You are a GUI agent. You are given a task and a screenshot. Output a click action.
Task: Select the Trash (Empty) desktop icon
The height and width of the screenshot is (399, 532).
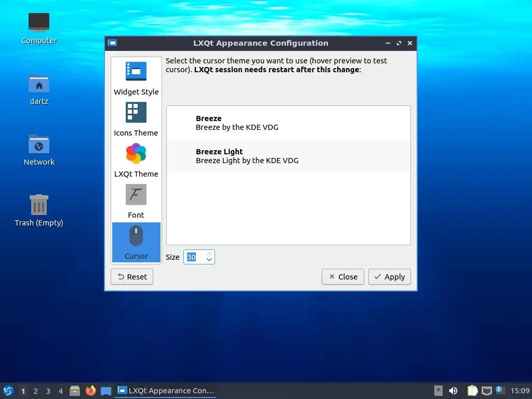coord(39,210)
